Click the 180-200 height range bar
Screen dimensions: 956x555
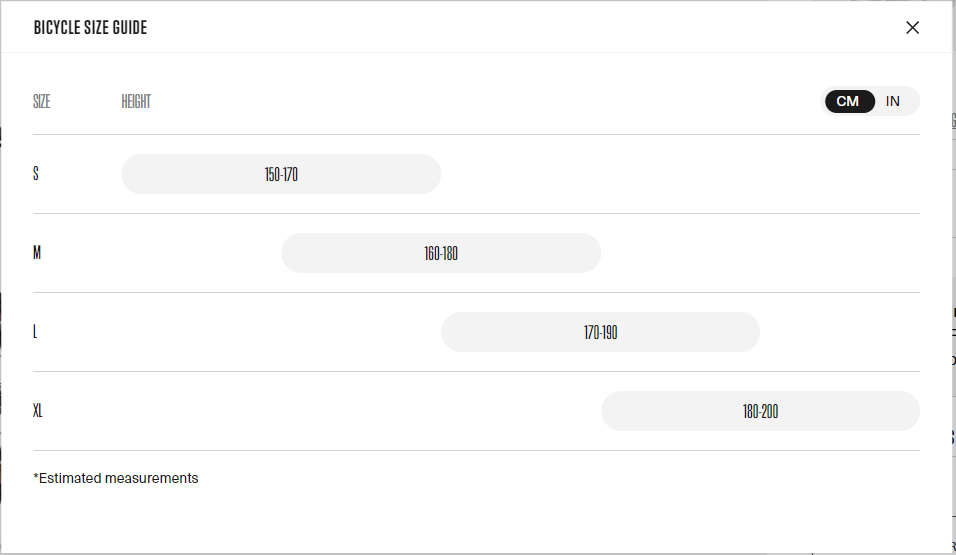(x=760, y=411)
